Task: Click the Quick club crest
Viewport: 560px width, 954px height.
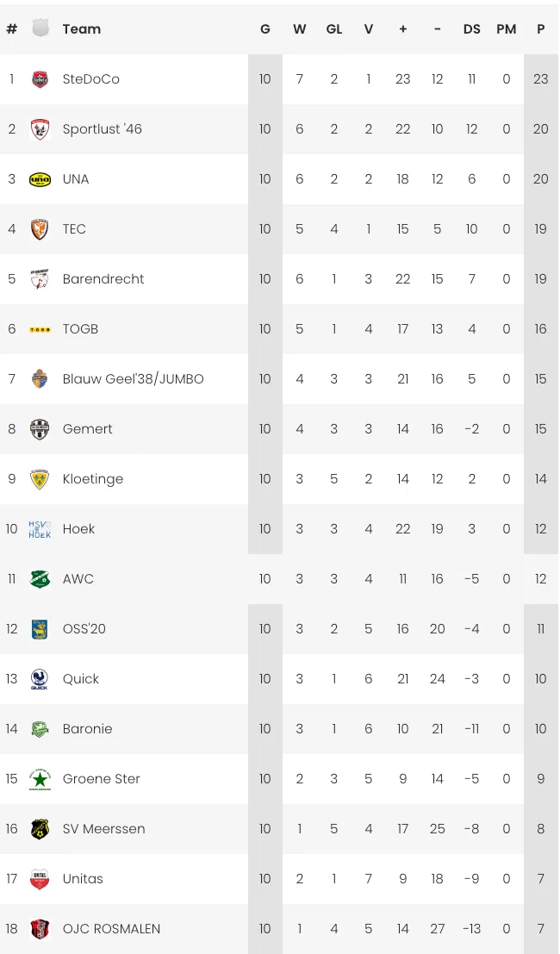Action: (x=40, y=679)
